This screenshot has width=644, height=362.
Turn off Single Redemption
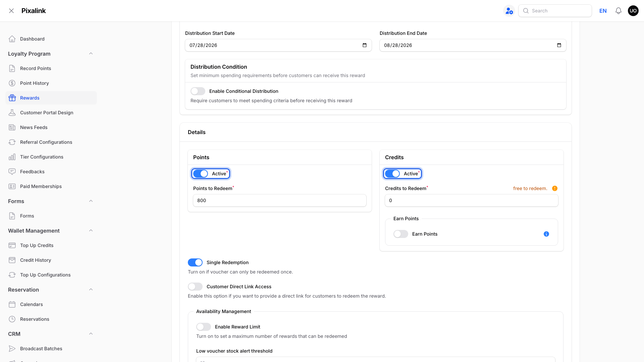[195, 262]
